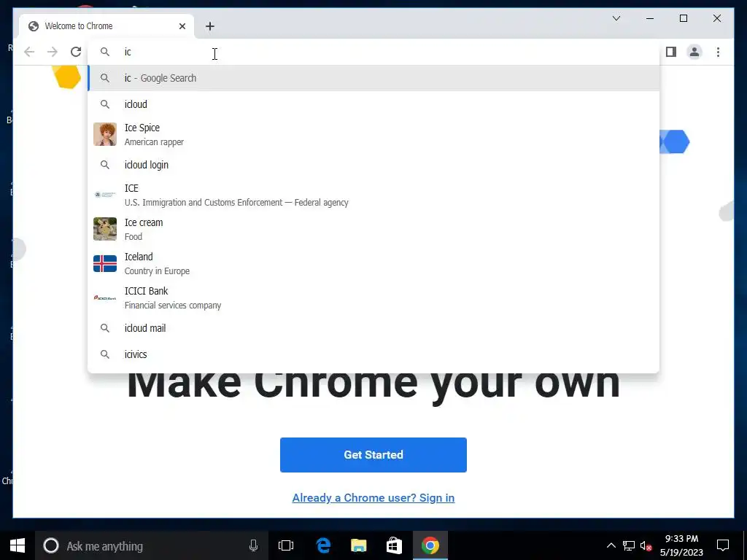747x560 pixels.
Task: Select the 'icivics' suggestion
Action: point(374,354)
